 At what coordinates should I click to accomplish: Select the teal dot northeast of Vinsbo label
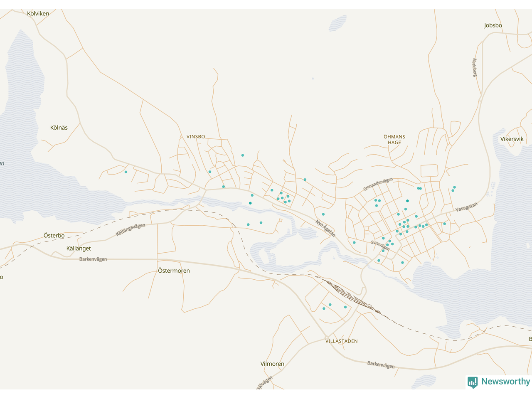(243, 155)
